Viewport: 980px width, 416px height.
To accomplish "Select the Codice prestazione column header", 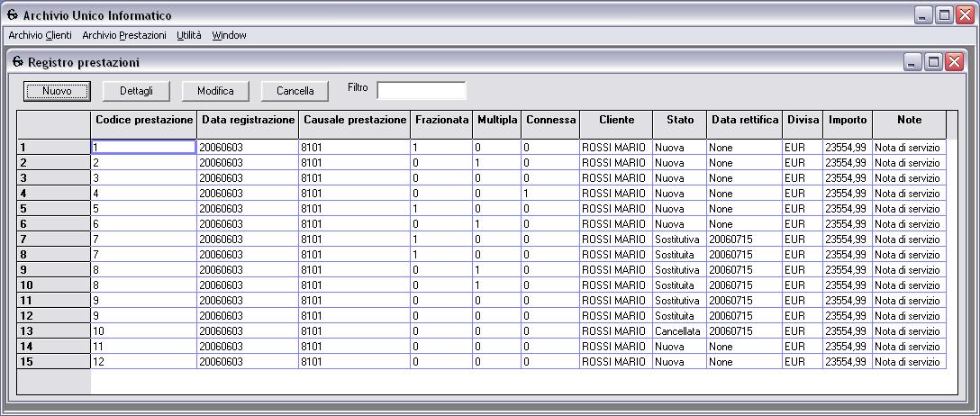I will click(144, 120).
